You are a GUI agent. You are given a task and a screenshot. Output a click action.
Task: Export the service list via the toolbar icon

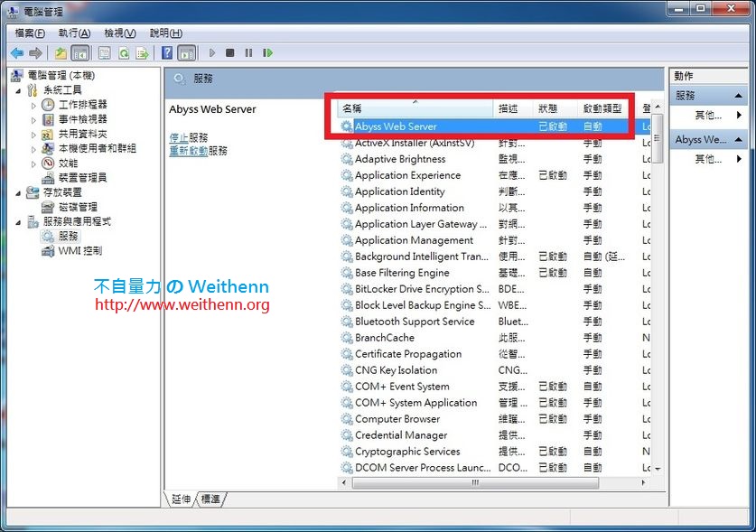(x=143, y=52)
